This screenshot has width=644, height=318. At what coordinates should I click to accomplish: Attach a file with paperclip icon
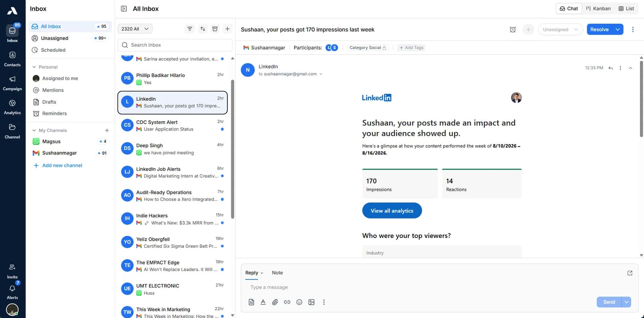point(275,302)
